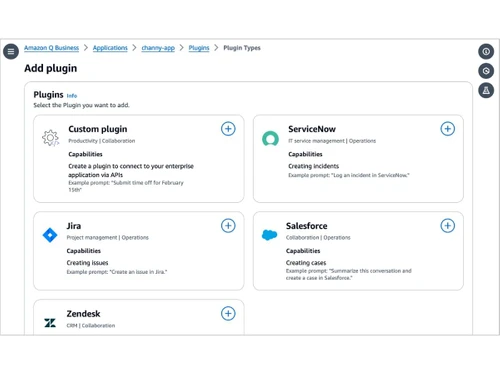Screen dimensions: 500x375
Task: Click 'Creating issues' capability text
Action: pyautogui.click(x=87, y=263)
